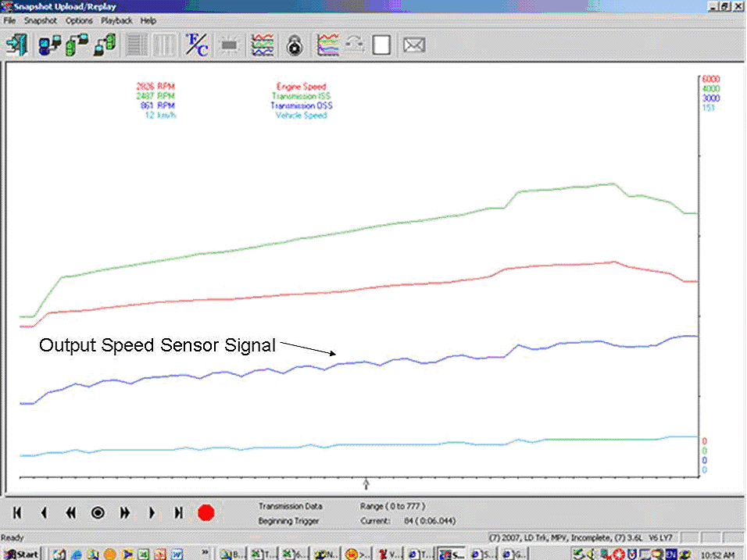Click the multi-line graph view icon
The height and width of the screenshot is (560, 747).
click(262, 45)
